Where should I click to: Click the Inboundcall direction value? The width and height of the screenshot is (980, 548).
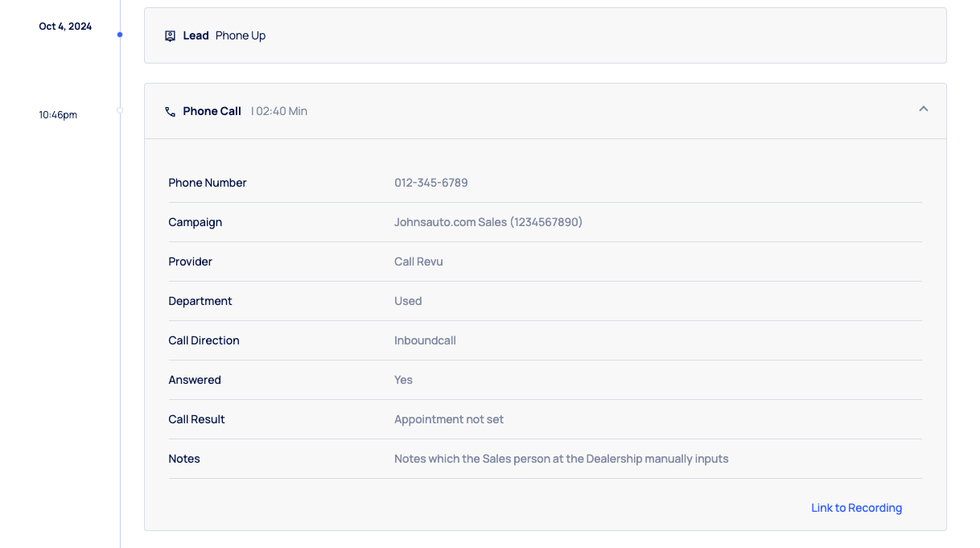coord(425,340)
